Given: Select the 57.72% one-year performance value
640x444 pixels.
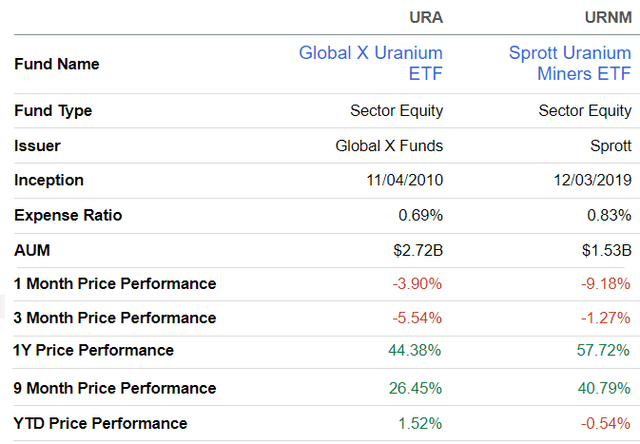Looking at the screenshot, I should 604,350.
